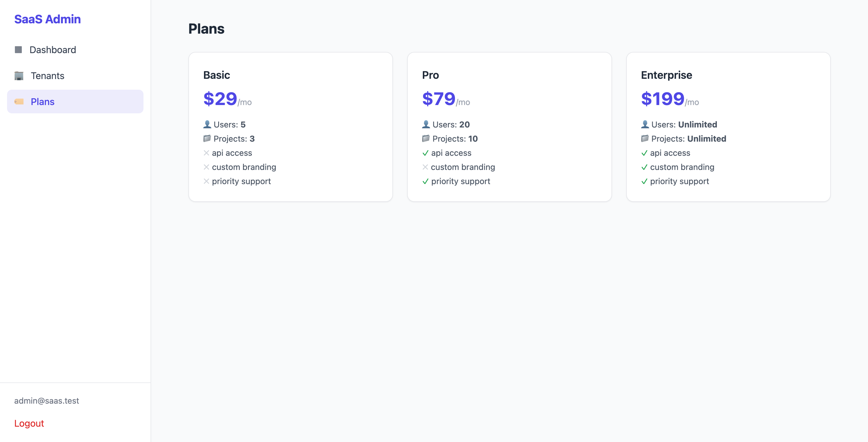Image resolution: width=868 pixels, height=442 pixels.
Task: Click the check mark beside Enterprise custom branding
Action: (x=645, y=167)
